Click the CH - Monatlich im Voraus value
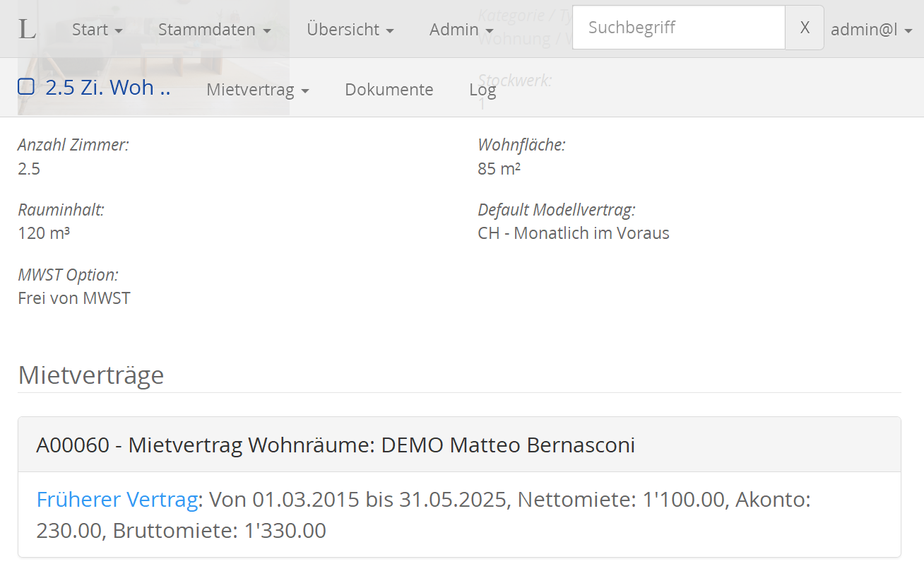 coord(574,233)
